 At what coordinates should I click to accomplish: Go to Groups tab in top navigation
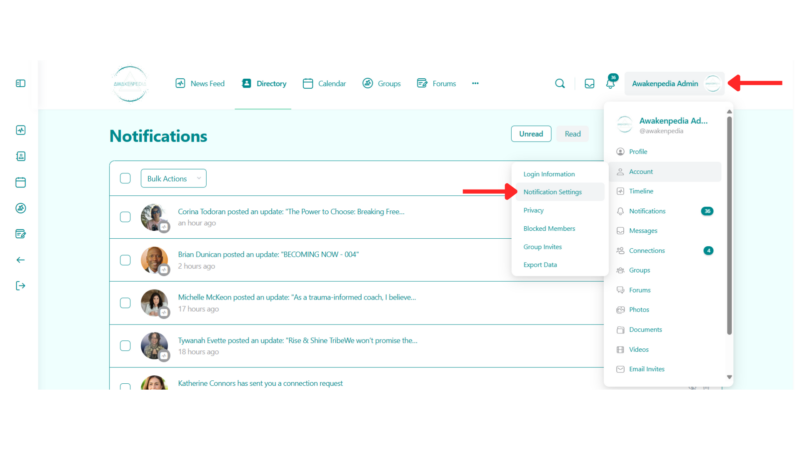pos(382,83)
